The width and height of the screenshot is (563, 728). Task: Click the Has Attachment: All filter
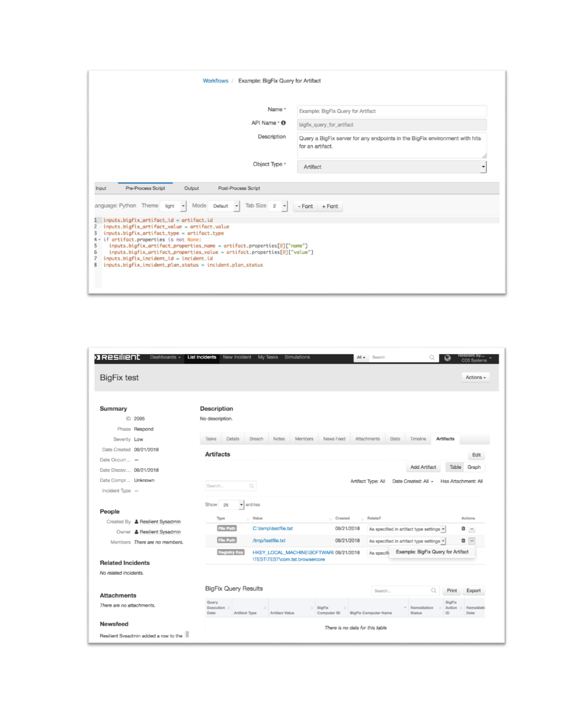(x=461, y=481)
